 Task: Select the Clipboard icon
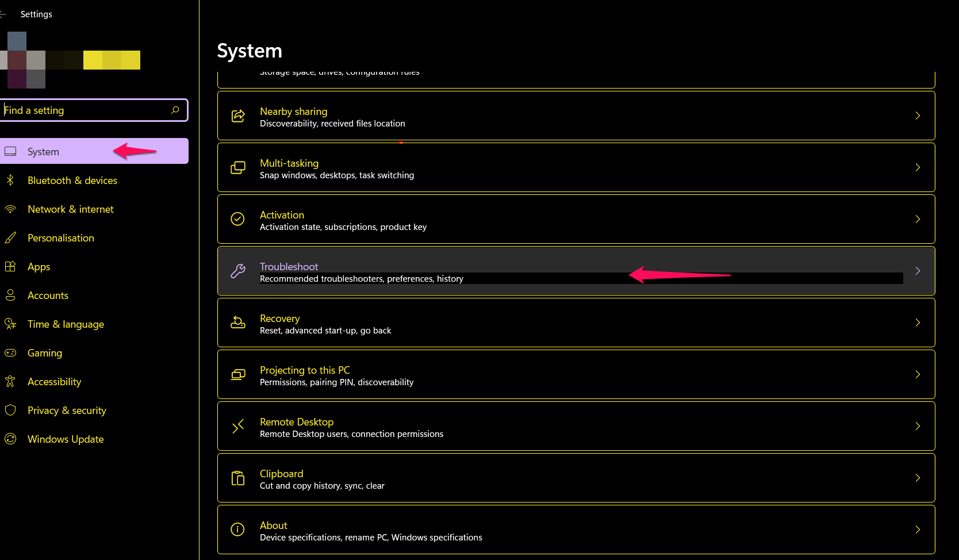click(237, 478)
